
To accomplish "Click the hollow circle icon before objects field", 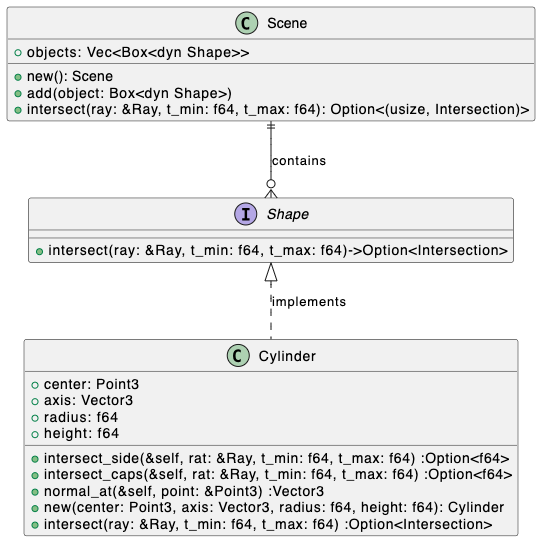I will [18, 53].
